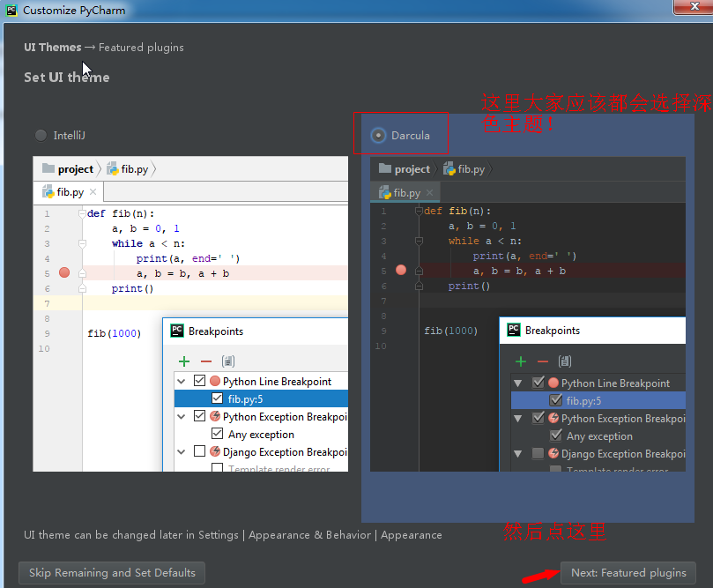Toggle Python Line Breakpoint checkbox in Darcula preview
Viewport: 713px width, 588px height.
[538, 383]
